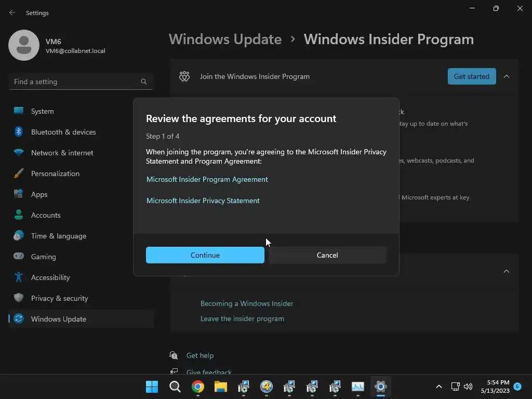The width and height of the screenshot is (532, 399).
Task: Open Becoming a Windows Insider link
Action: point(247,303)
